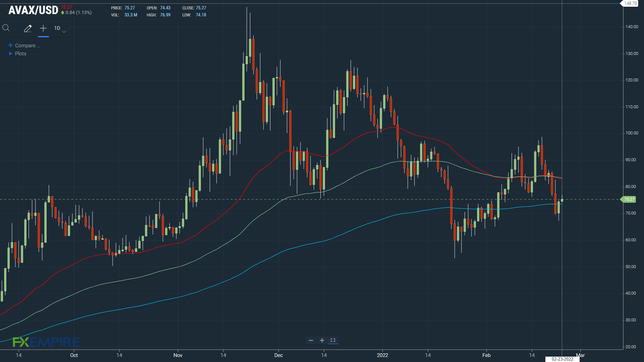Image resolution: width=644 pixels, height=362 pixels.
Task: Click the 100.00 price axis label
Action: [x=632, y=133]
